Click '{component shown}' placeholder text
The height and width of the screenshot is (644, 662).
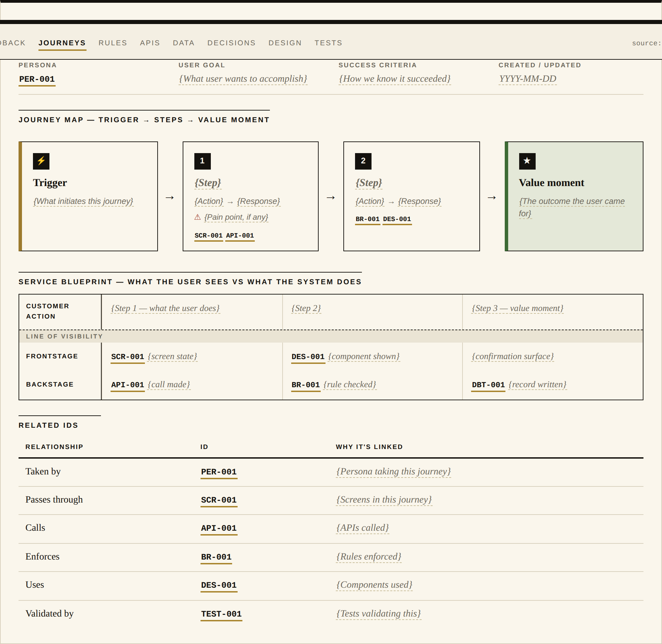(x=364, y=357)
